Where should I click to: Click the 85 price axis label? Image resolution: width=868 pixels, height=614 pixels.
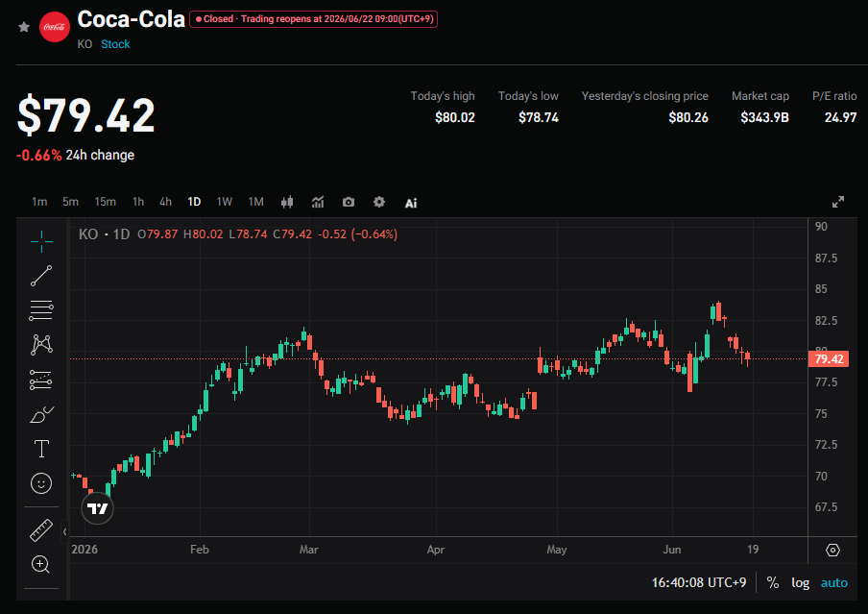[x=821, y=288]
